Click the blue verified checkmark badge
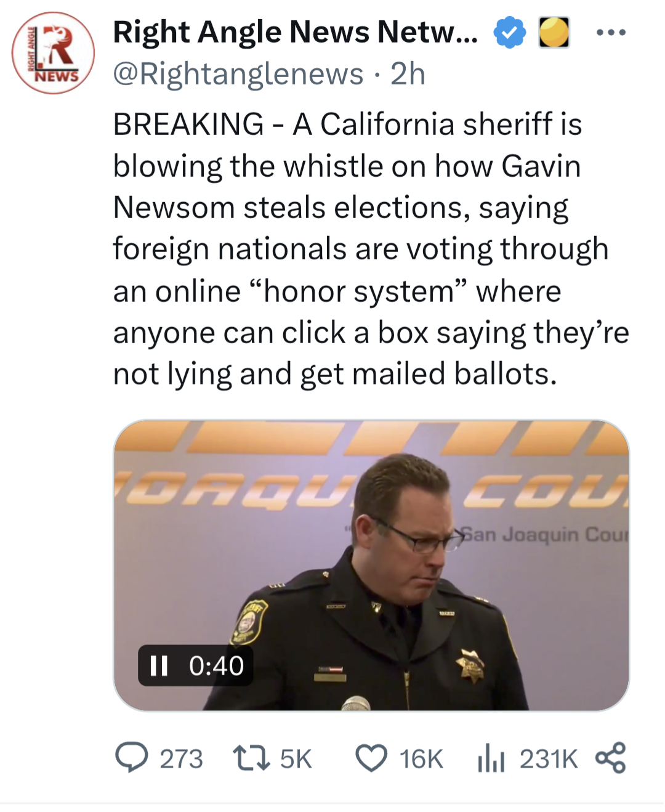Image resolution: width=665 pixels, height=812 pixels. [x=509, y=33]
